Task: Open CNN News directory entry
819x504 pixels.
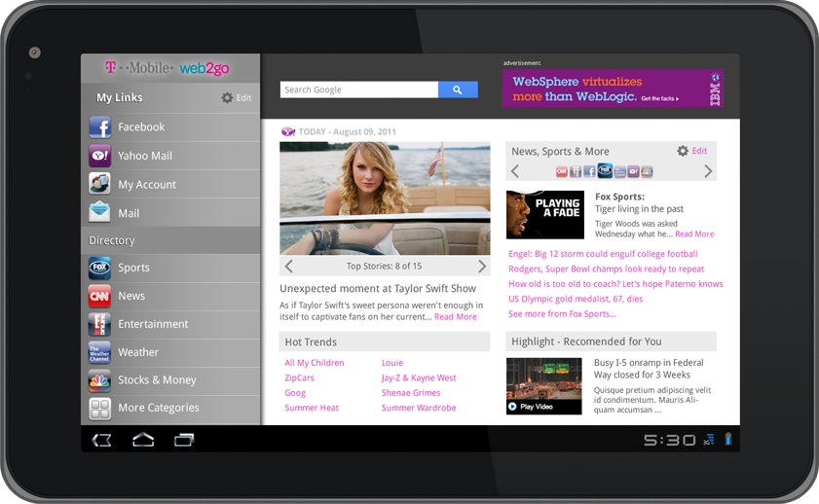Action: (x=170, y=297)
